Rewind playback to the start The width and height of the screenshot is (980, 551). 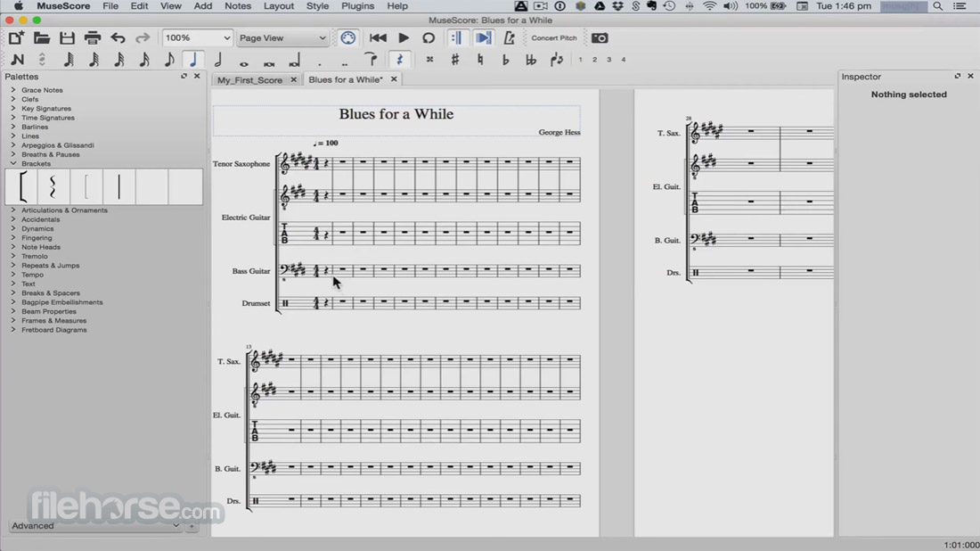pos(378,38)
